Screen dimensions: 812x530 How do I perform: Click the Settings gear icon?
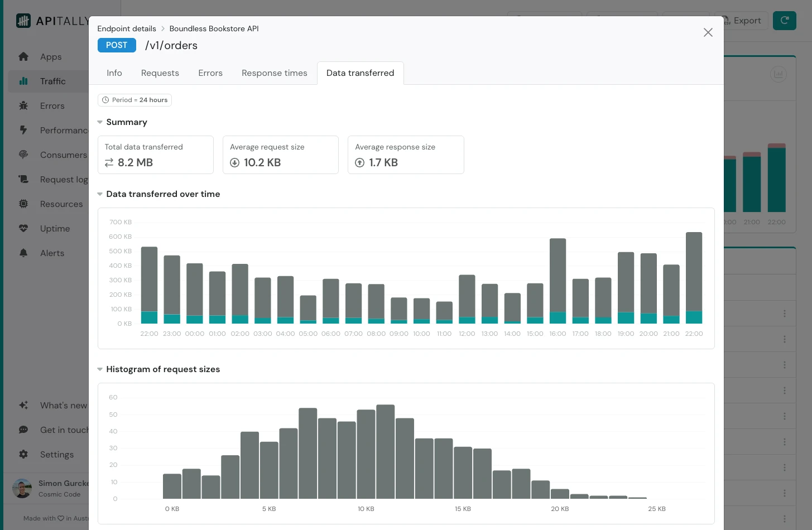click(23, 454)
